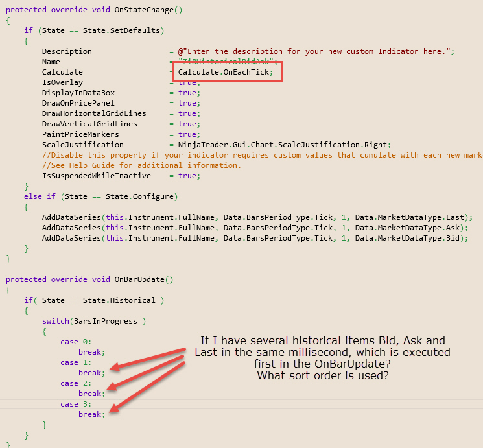This screenshot has width=483, height=448.
Task: Click the Description property name
Action: coord(67,51)
